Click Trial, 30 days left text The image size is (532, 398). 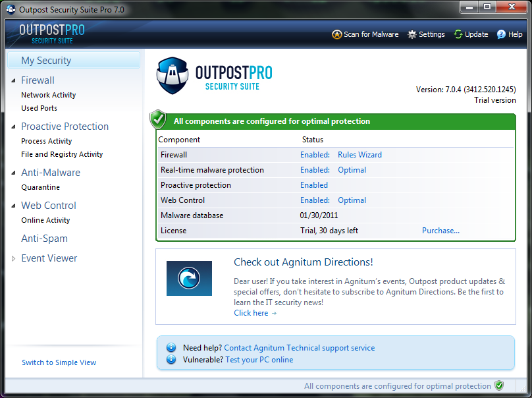tap(329, 231)
